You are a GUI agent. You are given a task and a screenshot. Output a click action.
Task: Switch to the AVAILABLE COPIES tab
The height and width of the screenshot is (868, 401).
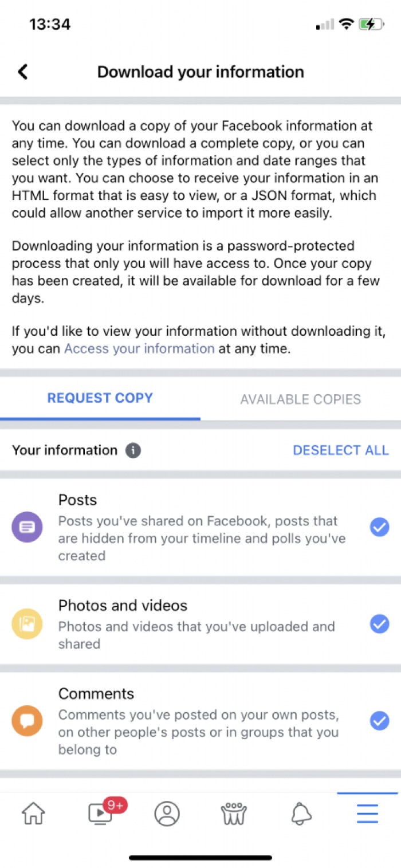pos(300,399)
